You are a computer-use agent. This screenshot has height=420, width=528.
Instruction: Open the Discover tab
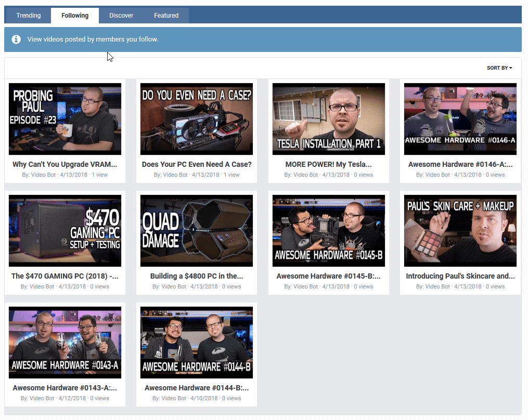click(x=121, y=16)
